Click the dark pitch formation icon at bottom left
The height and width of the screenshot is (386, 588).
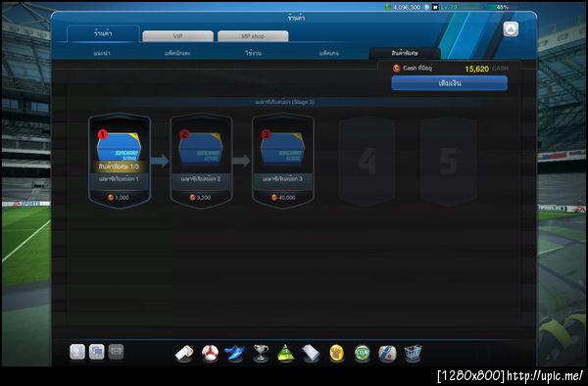coord(116,353)
